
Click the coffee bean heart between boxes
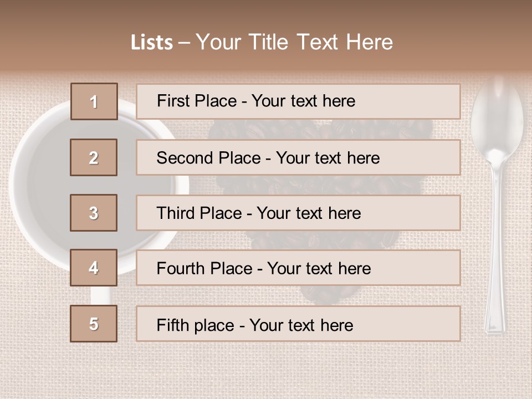(319, 185)
